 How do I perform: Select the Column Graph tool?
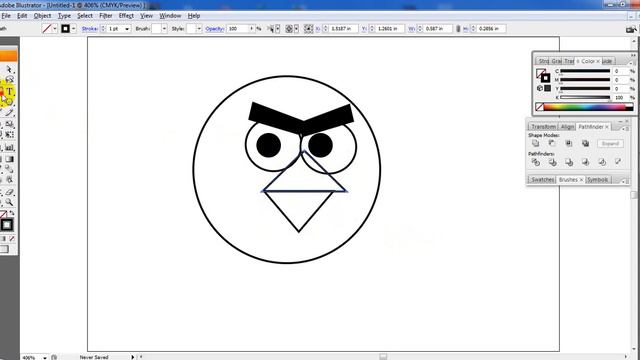[x=9, y=148]
